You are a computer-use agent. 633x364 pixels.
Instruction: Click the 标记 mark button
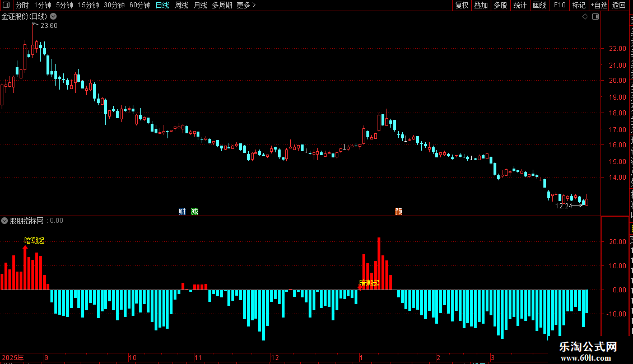click(579, 5)
